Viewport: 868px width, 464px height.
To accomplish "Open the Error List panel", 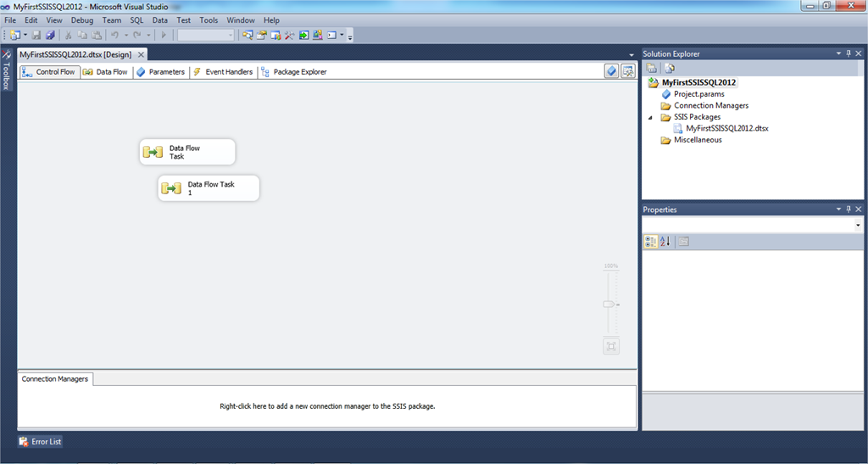I will click(x=41, y=441).
